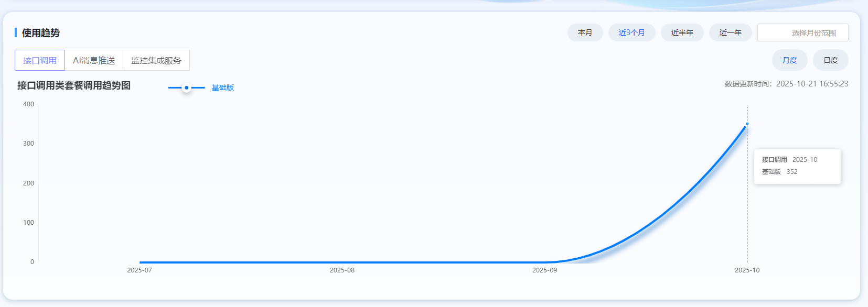Image resolution: width=868 pixels, height=307 pixels.
Task: Show data for 近一年
Action: tap(730, 32)
